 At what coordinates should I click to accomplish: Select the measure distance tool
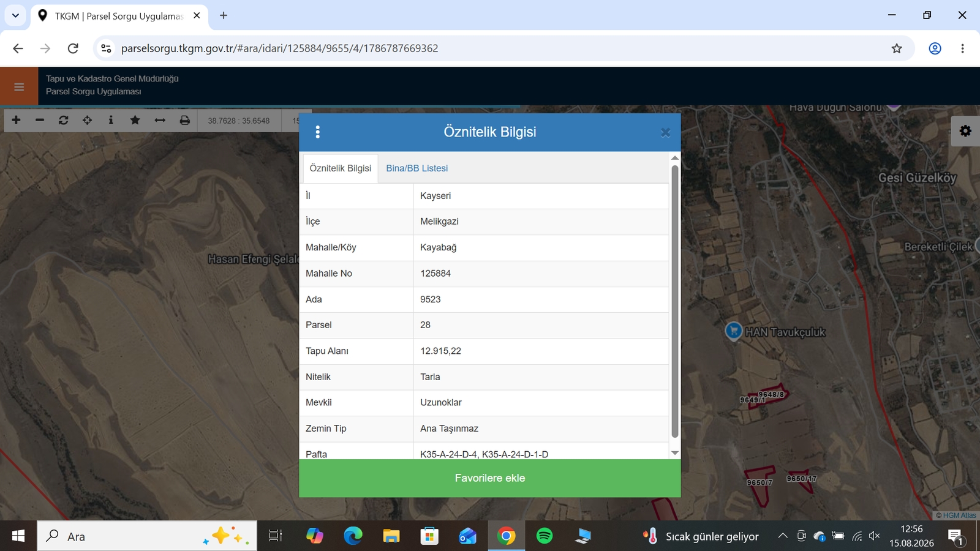tap(160, 120)
